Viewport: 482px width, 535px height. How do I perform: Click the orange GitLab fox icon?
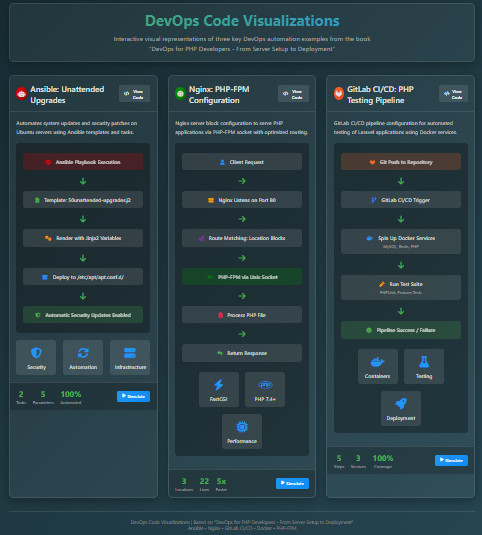(x=339, y=93)
